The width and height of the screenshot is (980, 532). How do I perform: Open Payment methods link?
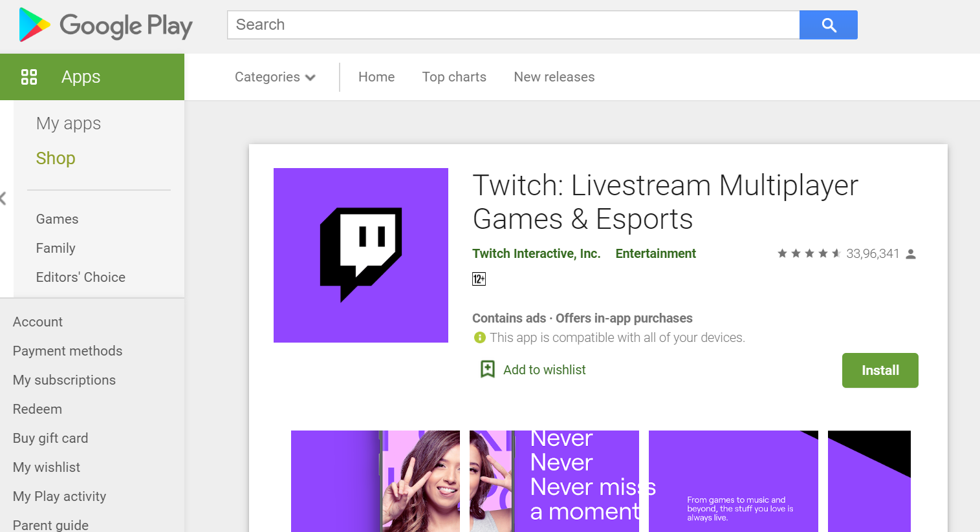(68, 351)
